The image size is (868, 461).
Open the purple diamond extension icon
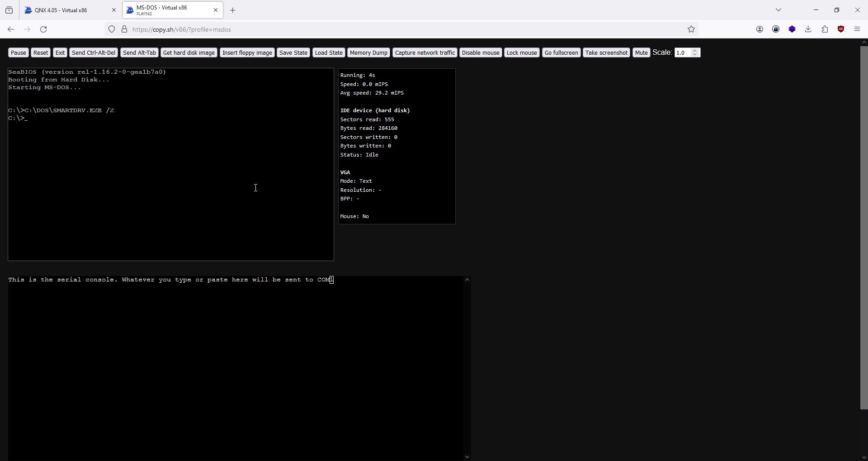[792, 29]
